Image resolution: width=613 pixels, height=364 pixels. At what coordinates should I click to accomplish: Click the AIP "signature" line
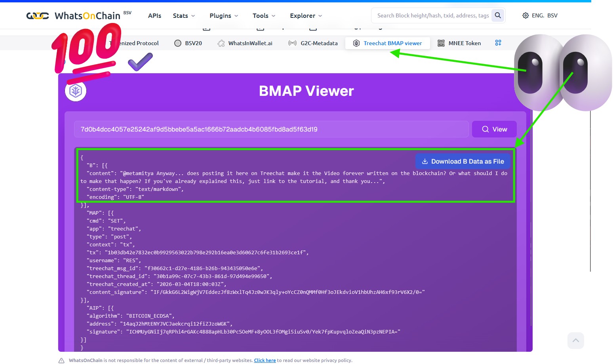[x=244, y=332]
